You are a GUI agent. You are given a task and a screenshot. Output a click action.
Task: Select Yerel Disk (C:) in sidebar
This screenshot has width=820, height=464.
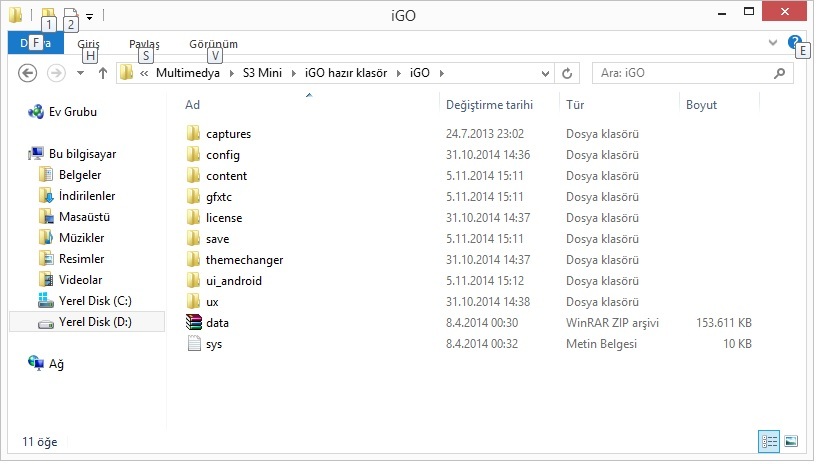94,301
